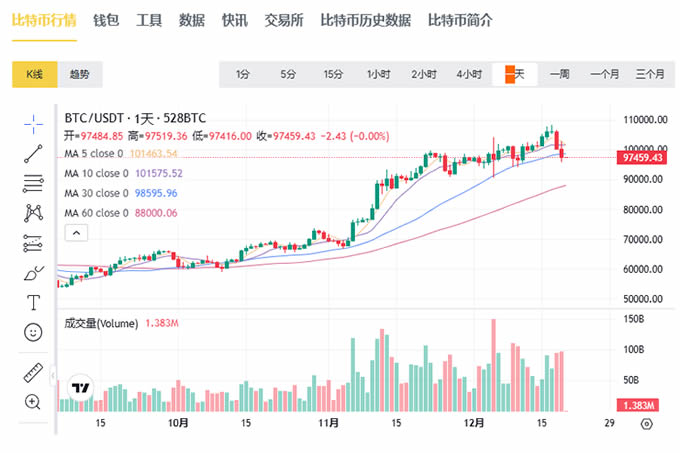Open the emoji icons tool
This screenshot has height=453, width=680.
tap(33, 331)
